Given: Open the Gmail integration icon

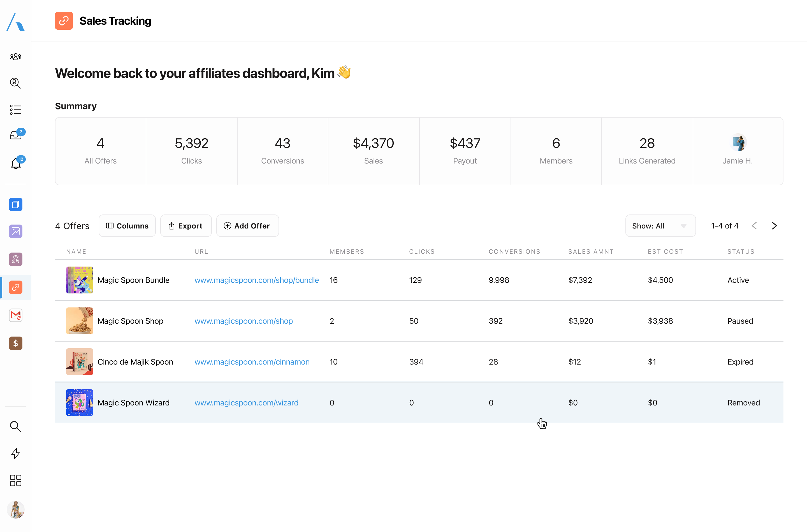Looking at the screenshot, I should click(16, 315).
